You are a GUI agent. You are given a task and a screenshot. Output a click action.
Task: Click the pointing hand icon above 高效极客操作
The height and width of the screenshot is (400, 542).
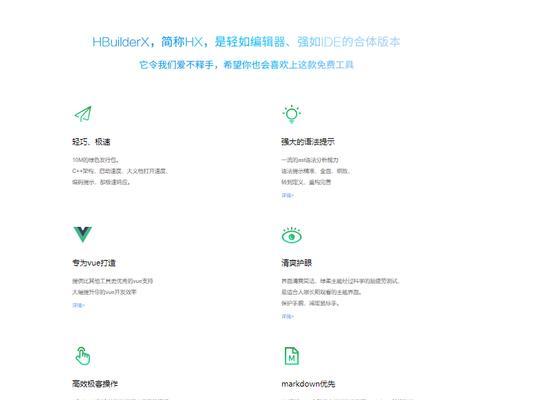(83, 356)
